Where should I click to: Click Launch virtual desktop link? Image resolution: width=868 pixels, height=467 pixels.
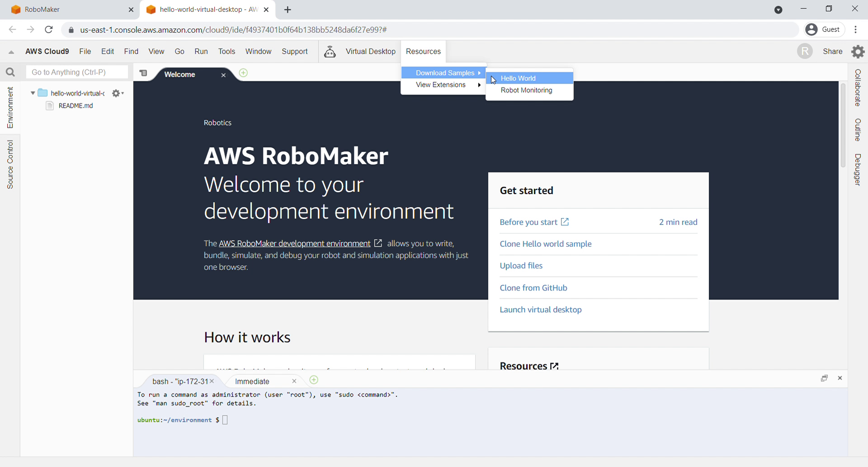point(540,310)
